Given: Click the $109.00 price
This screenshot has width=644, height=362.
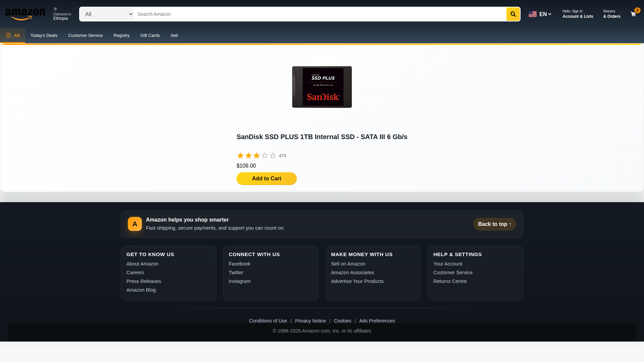Looking at the screenshot, I should pyautogui.click(x=246, y=166).
